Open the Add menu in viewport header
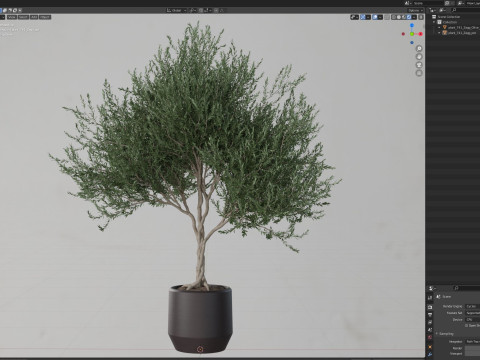The width and height of the screenshot is (480, 360). (x=34, y=17)
